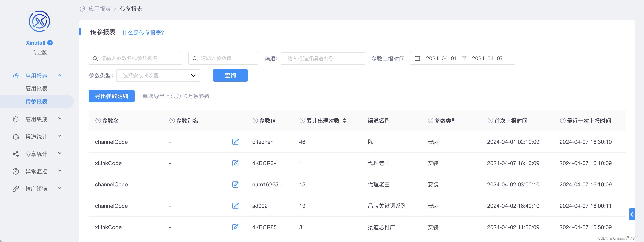The image size is (644, 242).
Task: Collapse the 应用报表 sidebar section
Action: click(60, 75)
